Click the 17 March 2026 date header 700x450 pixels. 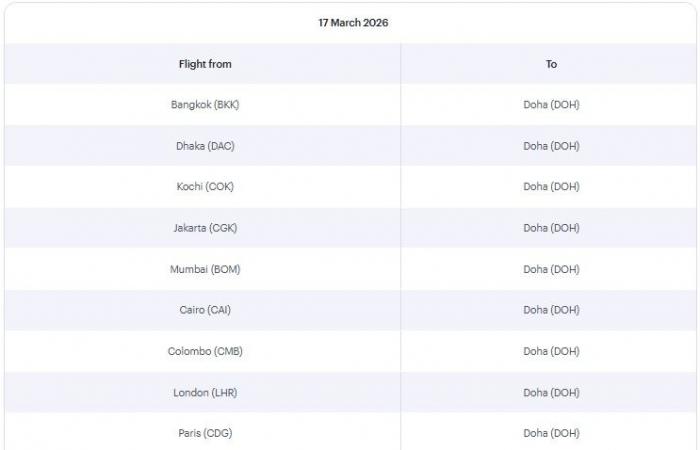point(353,23)
